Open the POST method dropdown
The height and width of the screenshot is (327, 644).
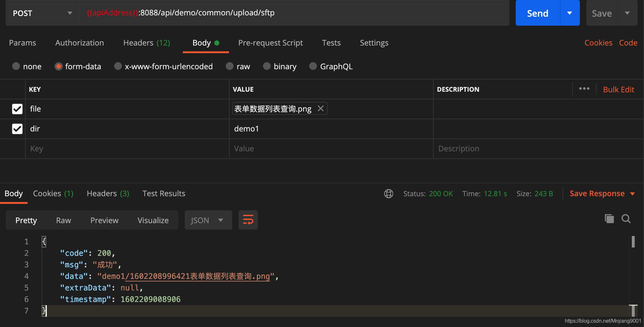[43, 13]
